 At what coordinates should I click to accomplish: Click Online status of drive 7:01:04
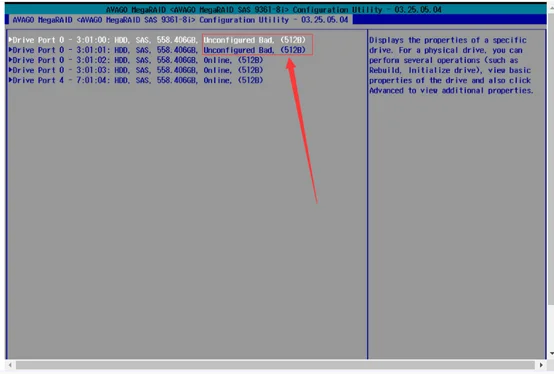click(x=217, y=80)
